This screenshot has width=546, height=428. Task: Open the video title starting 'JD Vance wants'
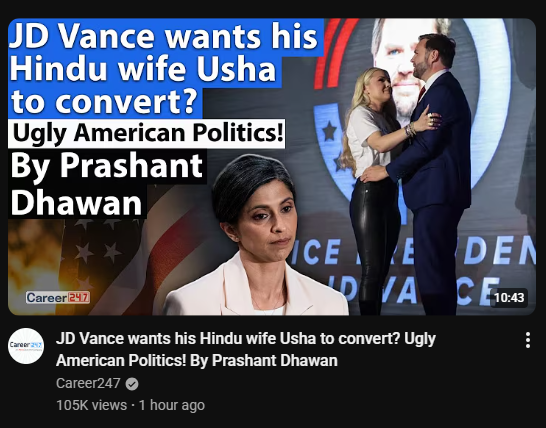[x=246, y=349]
